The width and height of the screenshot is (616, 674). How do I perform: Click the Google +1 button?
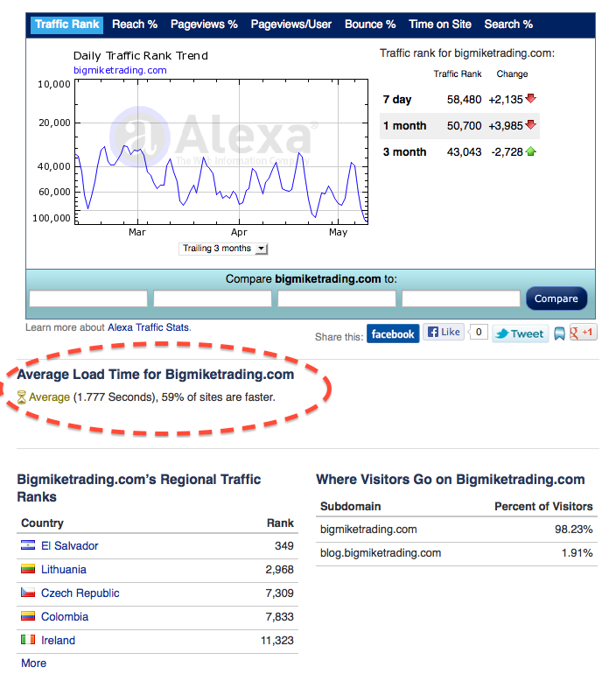583,333
